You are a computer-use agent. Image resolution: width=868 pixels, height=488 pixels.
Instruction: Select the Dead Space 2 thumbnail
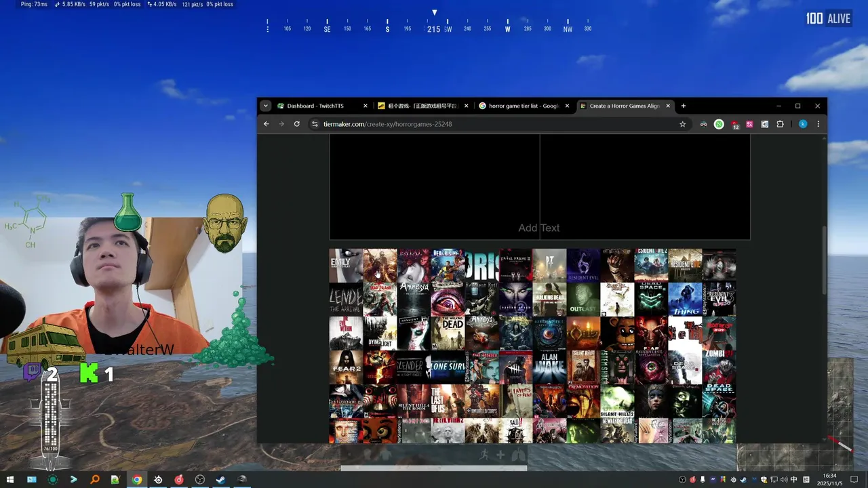(651, 300)
